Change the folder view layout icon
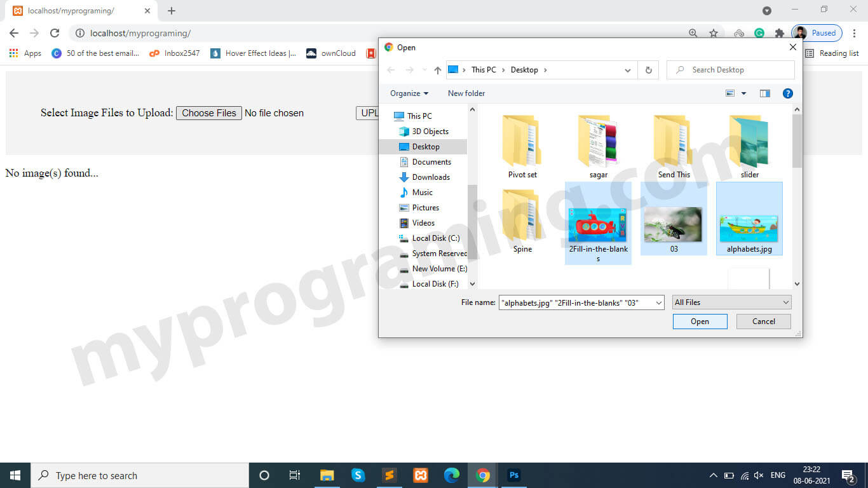868x488 pixels. [x=729, y=93]
